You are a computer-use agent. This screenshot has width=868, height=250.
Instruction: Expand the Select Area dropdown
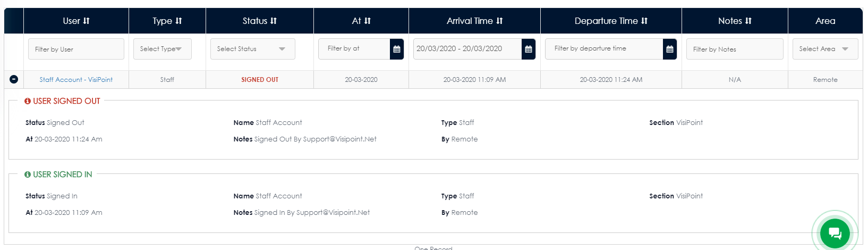click(824, 49)
